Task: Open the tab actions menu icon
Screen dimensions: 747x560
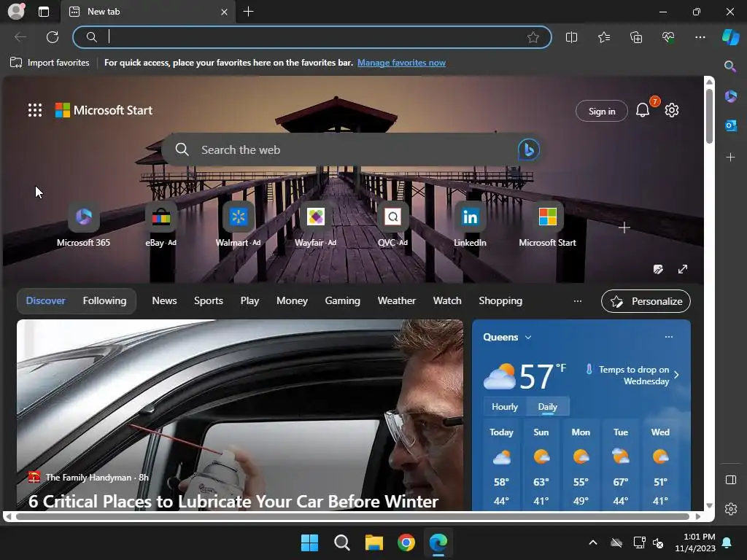Action: click(x=43, y=12)
